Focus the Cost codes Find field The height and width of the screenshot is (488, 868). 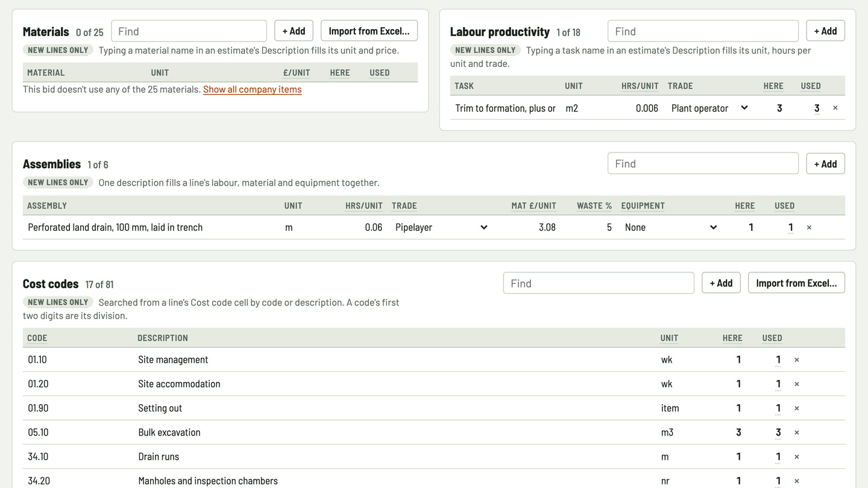[x=599, y=283]
